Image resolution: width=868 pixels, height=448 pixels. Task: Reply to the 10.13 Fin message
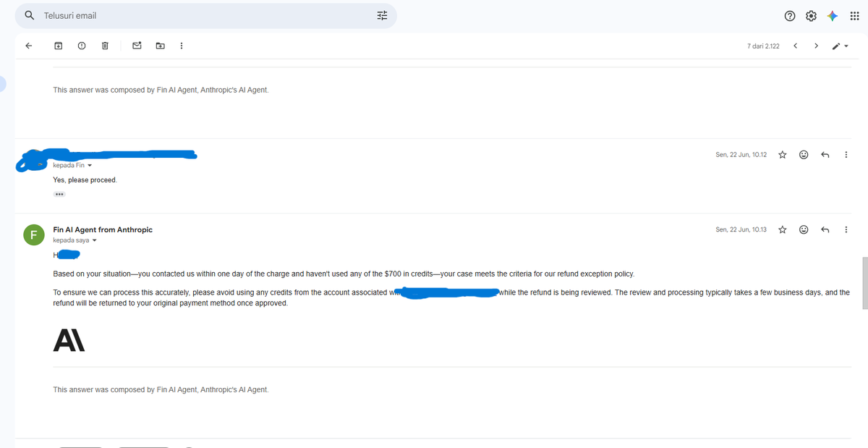point(825,229)
